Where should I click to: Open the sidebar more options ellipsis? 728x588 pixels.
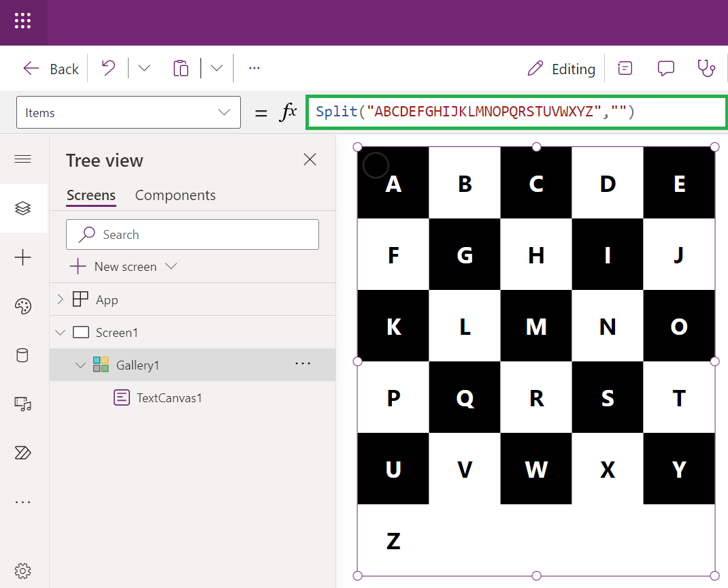(x=22, y=502)
